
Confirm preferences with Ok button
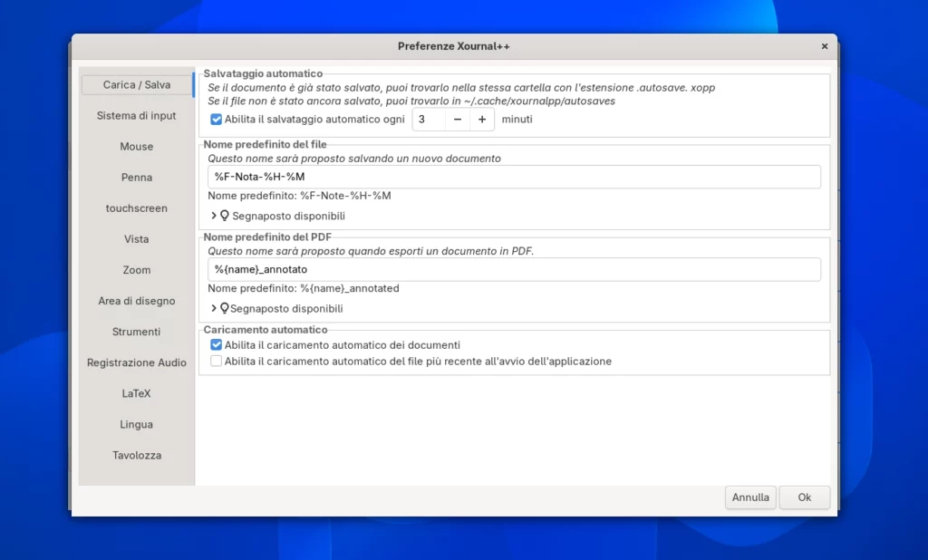pyautogui.click(x=805, y=497)
